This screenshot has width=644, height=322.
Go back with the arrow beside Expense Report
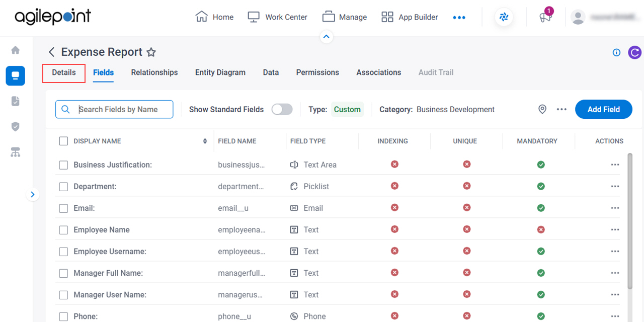click(51, 52)
